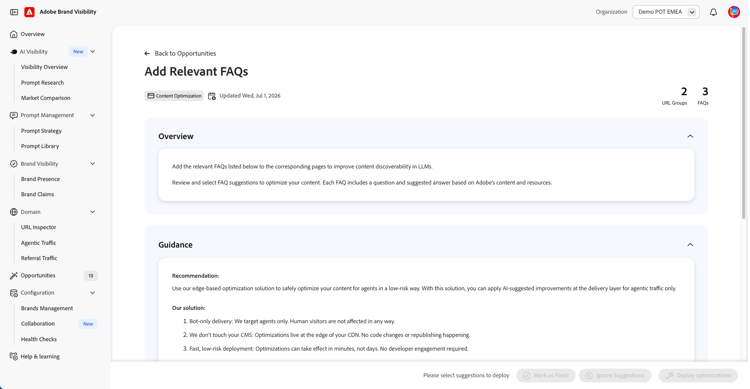This screenshot has width=750, height=389.
Task: Click Back to Opportunities link
Action: click(185, 54)
